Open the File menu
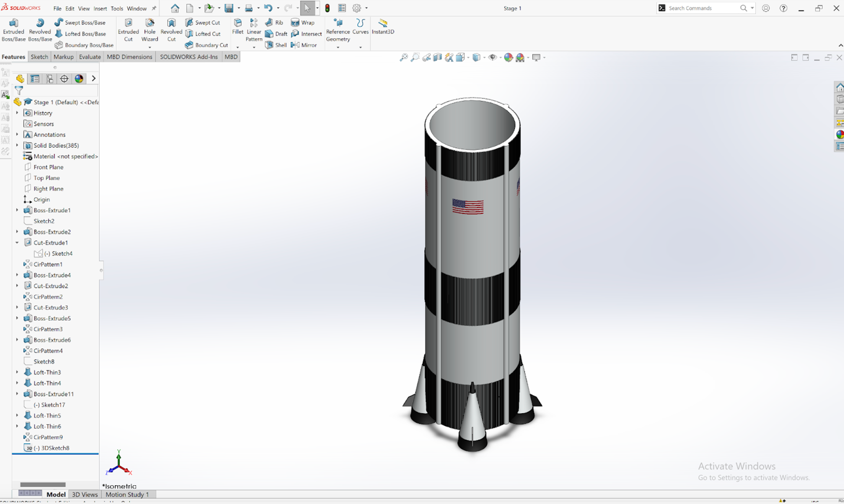Image resolution: width=844 pixels, height=504 pixels. 58,8
